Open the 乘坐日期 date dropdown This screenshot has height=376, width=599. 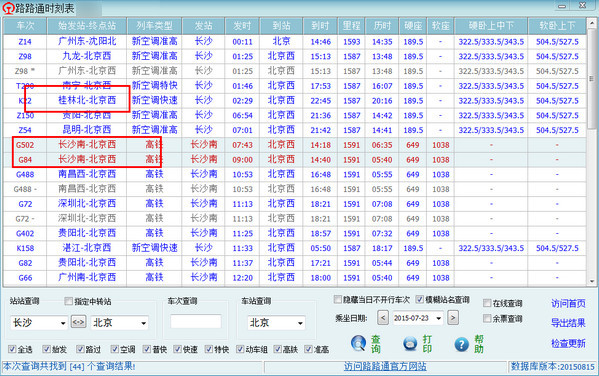[x=438, y=318]
